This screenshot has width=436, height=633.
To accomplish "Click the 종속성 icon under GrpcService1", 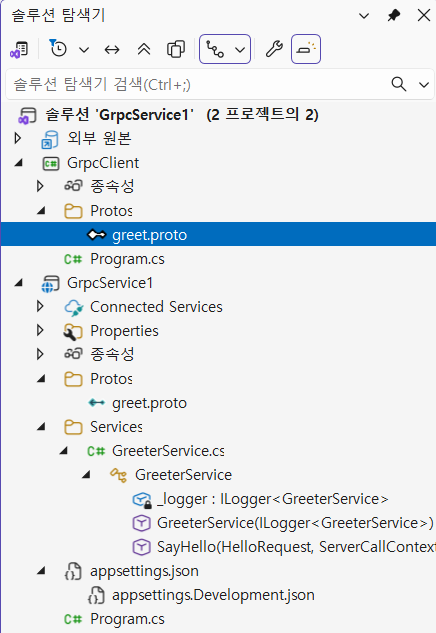I will (73, 354).
